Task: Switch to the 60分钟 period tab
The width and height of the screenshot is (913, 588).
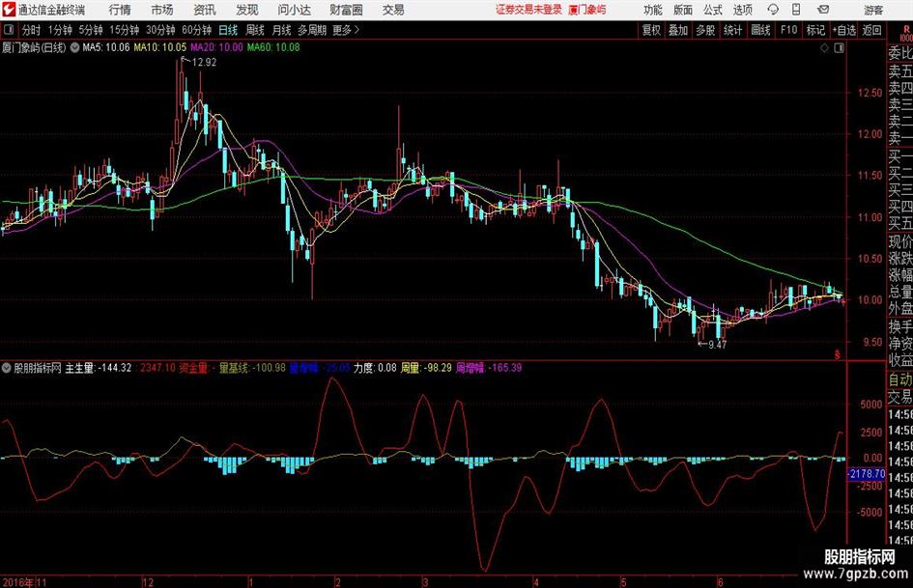Action: [x=197, y=30]
